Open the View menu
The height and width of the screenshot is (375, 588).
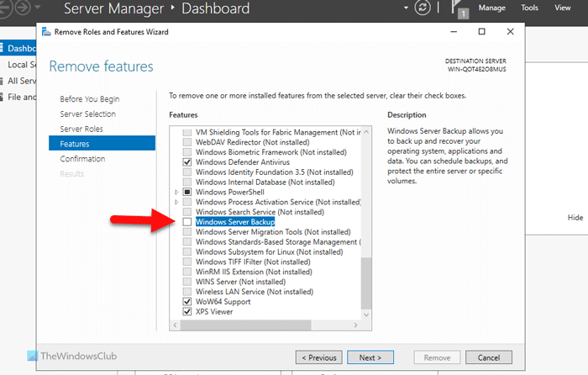click(563, 8)
